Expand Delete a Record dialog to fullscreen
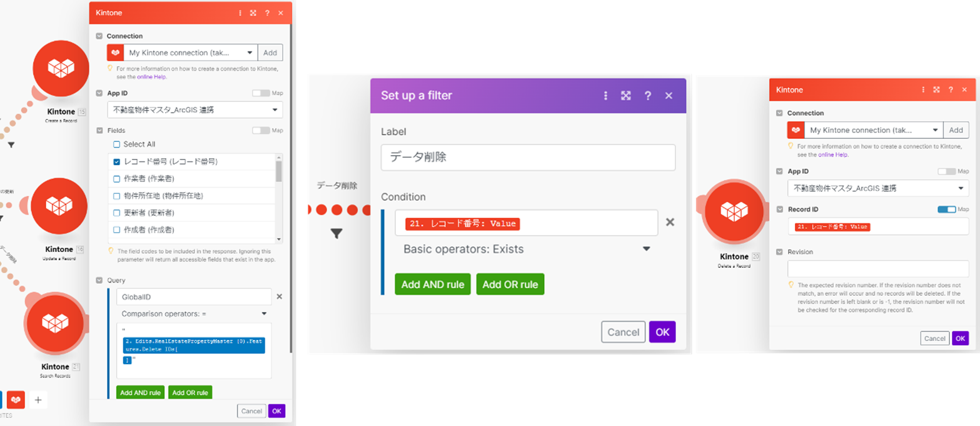 point(936,90)
